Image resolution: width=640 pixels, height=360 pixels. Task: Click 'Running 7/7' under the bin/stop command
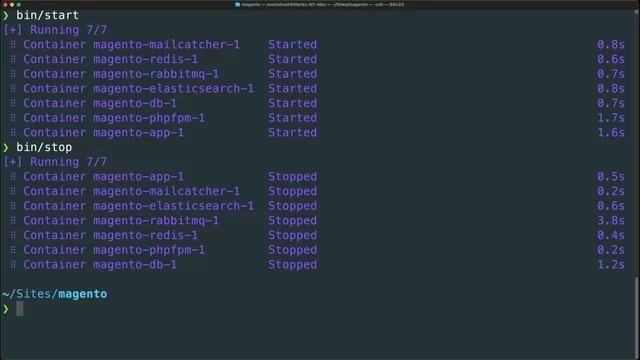68,162
